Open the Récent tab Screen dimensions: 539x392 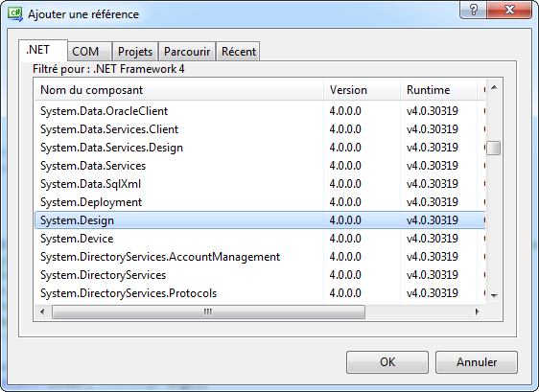point(239,52)
